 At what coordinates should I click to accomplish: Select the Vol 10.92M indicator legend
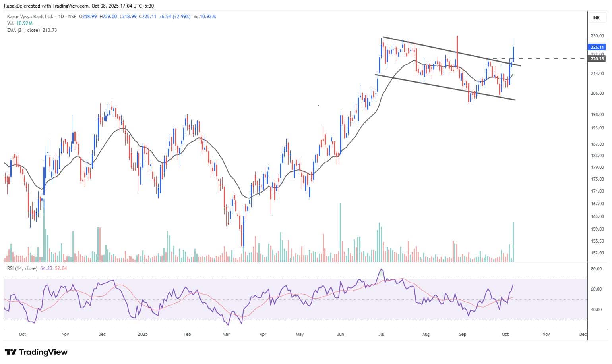17,23
